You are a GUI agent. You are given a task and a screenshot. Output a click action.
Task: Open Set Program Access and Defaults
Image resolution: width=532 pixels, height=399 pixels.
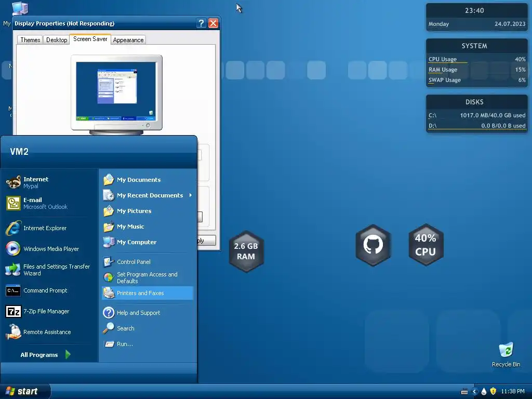(x=147, y=277)
